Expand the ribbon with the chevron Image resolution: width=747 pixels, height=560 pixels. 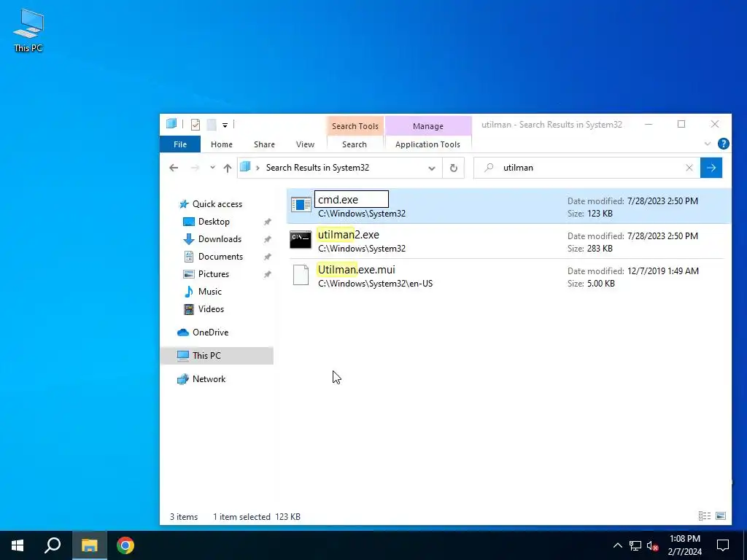[708, 144]
